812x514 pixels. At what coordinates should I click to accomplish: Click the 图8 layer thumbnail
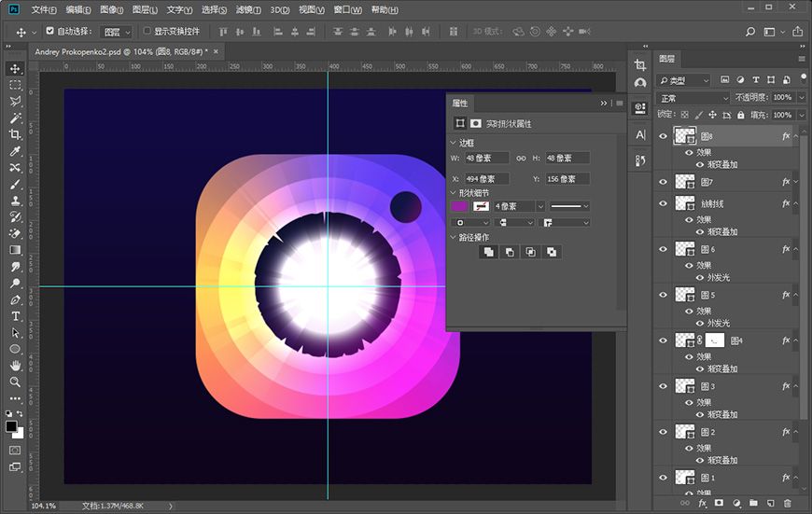click(x=685, y=136)
